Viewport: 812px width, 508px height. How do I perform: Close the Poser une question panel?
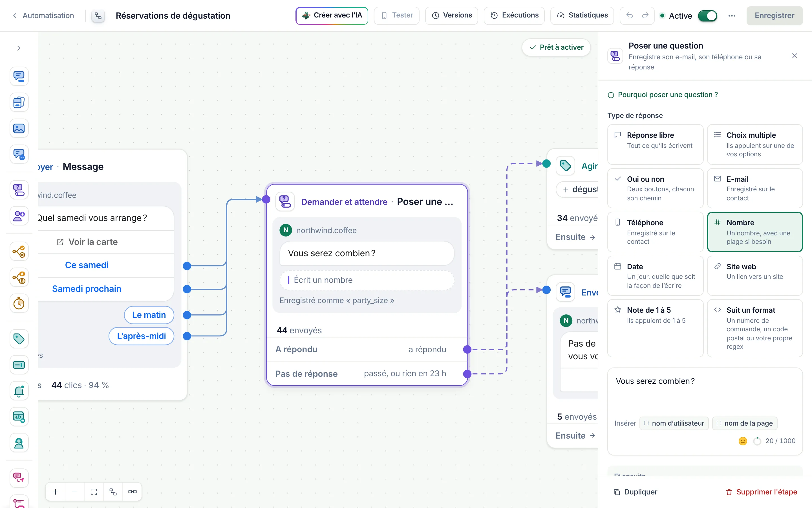click(x=795, y=56)
